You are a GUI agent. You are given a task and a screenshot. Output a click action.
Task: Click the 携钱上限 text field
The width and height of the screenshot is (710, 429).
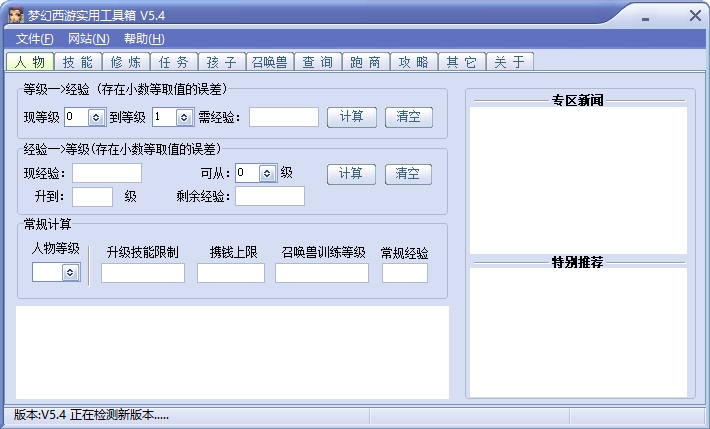(231, 273)
